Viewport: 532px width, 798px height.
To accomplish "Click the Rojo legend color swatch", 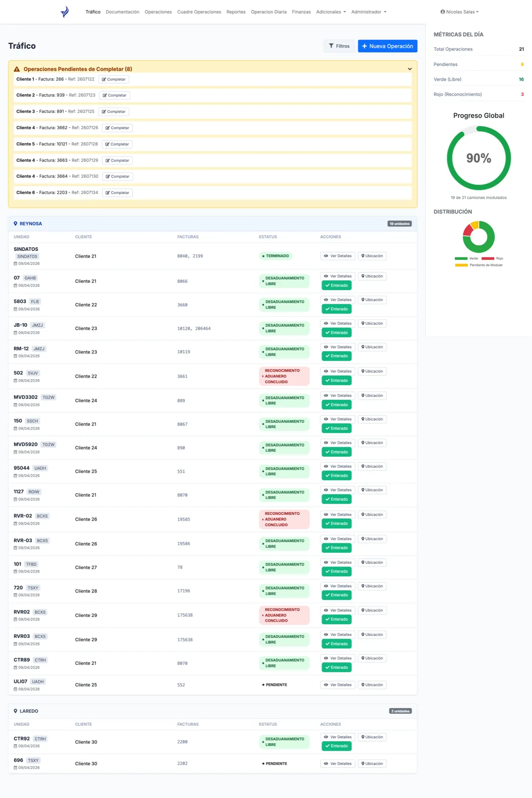I will 488,258.
